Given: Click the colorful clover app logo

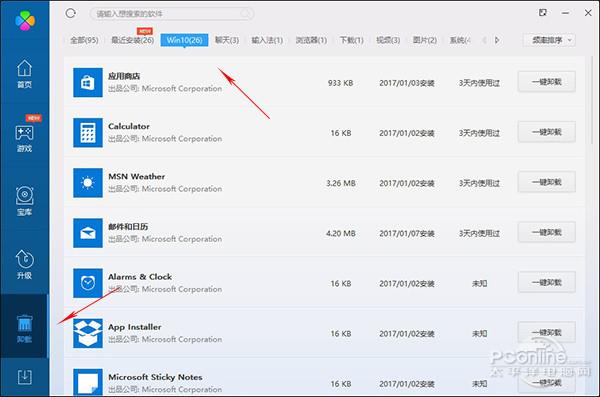Looking at the screenshot, I should [25, 21].
